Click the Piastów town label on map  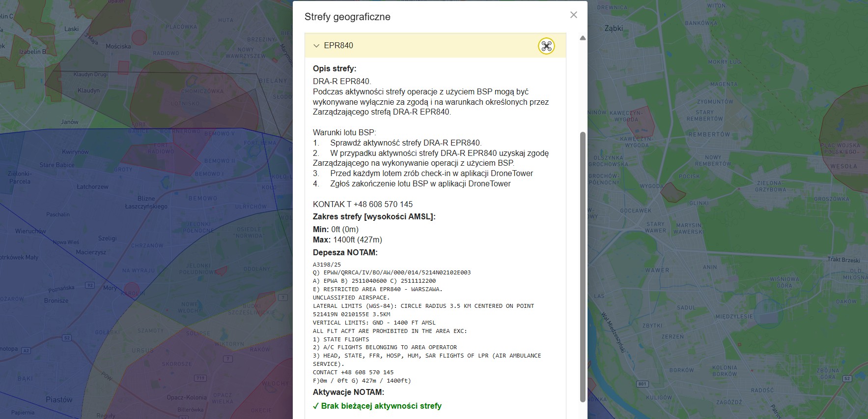point(59,399)
